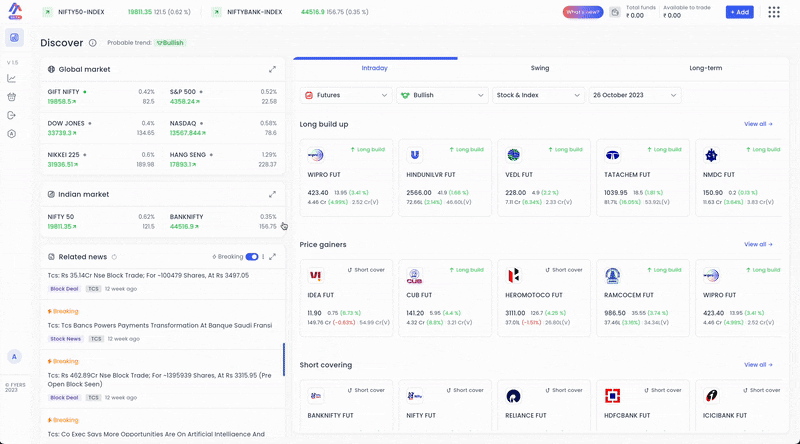
Task: Open the RAMCOCEM FUT card
Action: click(643, 298)
